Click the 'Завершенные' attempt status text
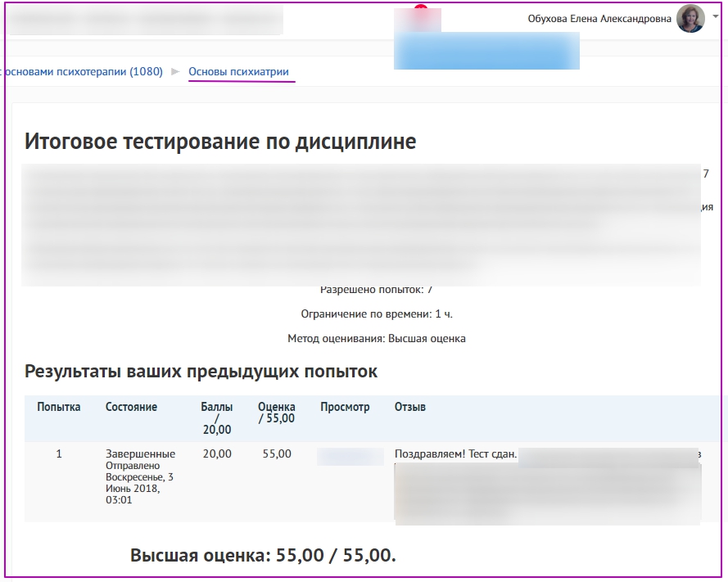Image resolution: width=728 pixels, height=582 pixels. tap(140, 454)
